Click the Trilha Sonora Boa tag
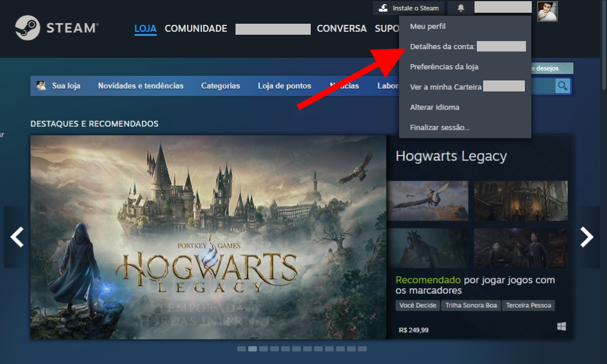607x364 pixels. (471, 305)
